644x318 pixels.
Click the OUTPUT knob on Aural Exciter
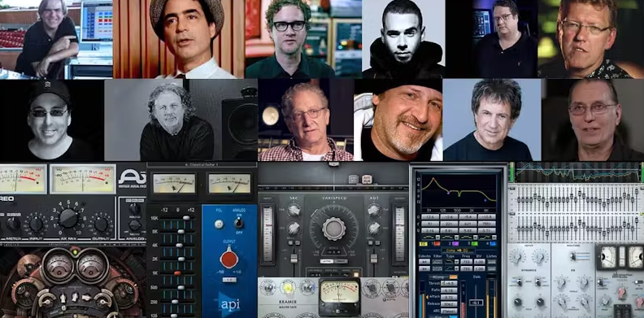click(101, 224)
